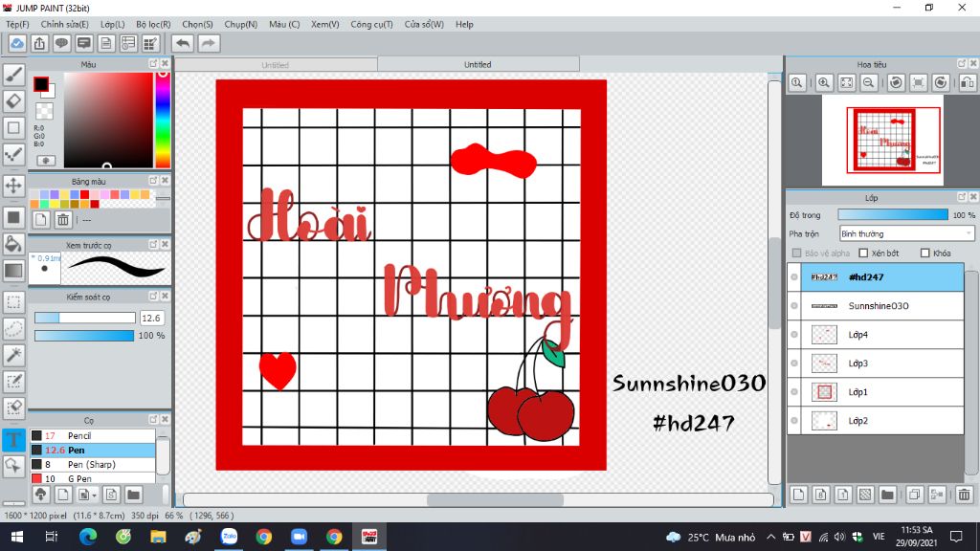980x551 pixels.
Task: Click the brush size value field 12.6
Action: click(x=152, y=318)
